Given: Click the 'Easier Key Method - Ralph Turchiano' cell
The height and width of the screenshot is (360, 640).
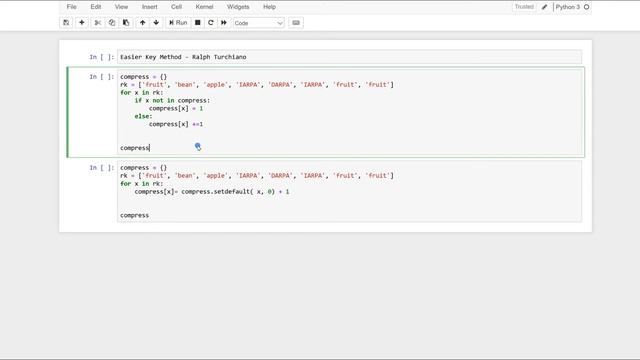Looking at the screenshot, I should (x=349, y=57).
